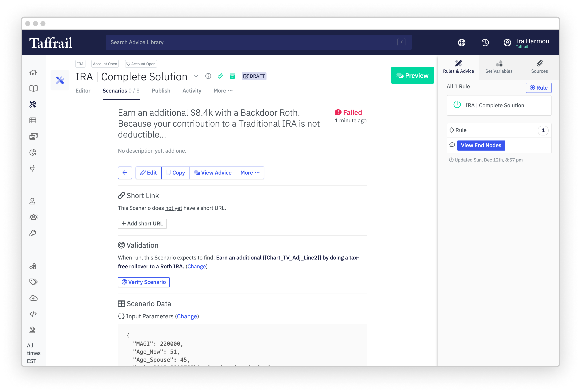Open the More dropdown in scenario buttons
The width and height of the screenshot is (581, 392).
250,173
